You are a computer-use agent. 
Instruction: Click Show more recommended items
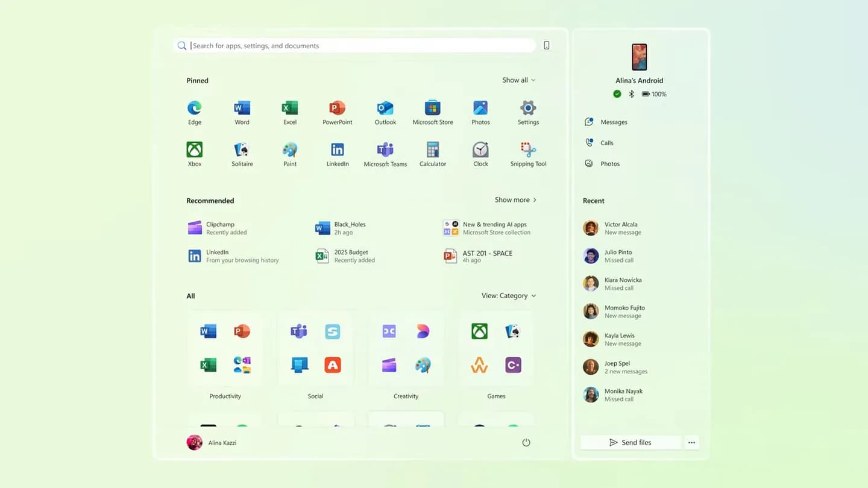515,200
